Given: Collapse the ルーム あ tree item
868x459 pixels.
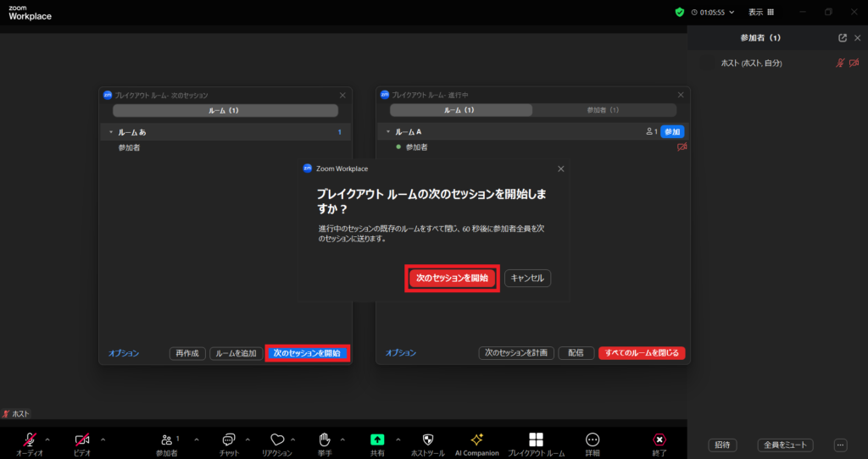Looking at the screenshot, I should coord(110,132).
